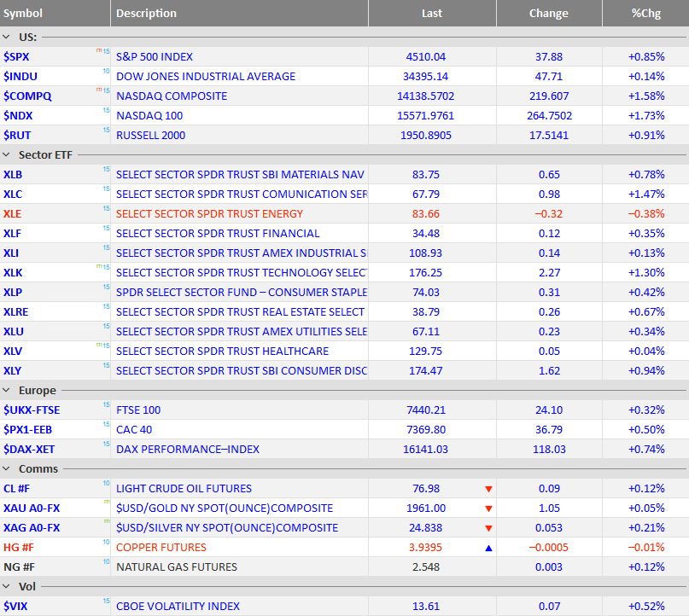Click the Last column header
The image size is (689, 616).
(x=432, y=13)
